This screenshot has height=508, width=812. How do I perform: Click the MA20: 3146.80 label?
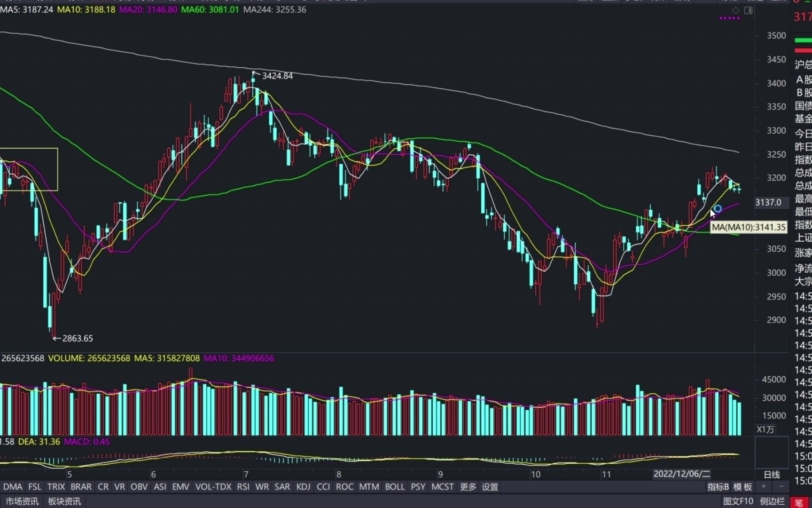coord(148,9)
